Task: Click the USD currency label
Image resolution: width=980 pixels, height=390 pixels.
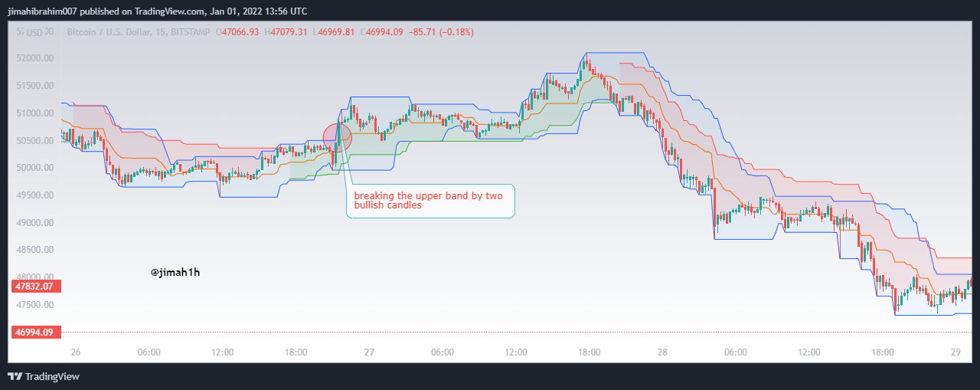Action: click(34, 32)
